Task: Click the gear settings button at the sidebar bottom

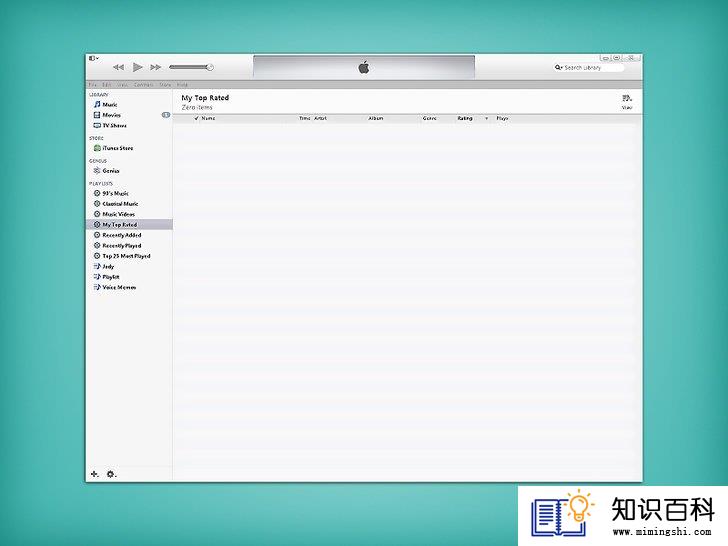Action: 111,474
